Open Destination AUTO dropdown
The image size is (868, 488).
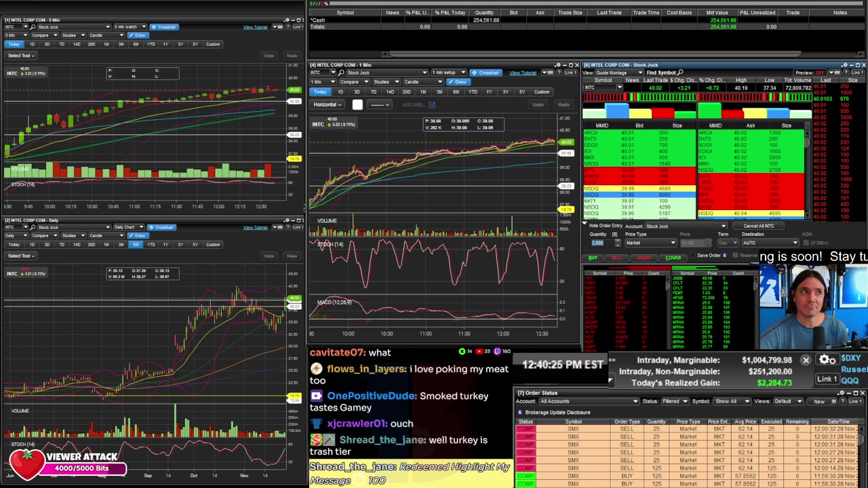pos(770,243)
